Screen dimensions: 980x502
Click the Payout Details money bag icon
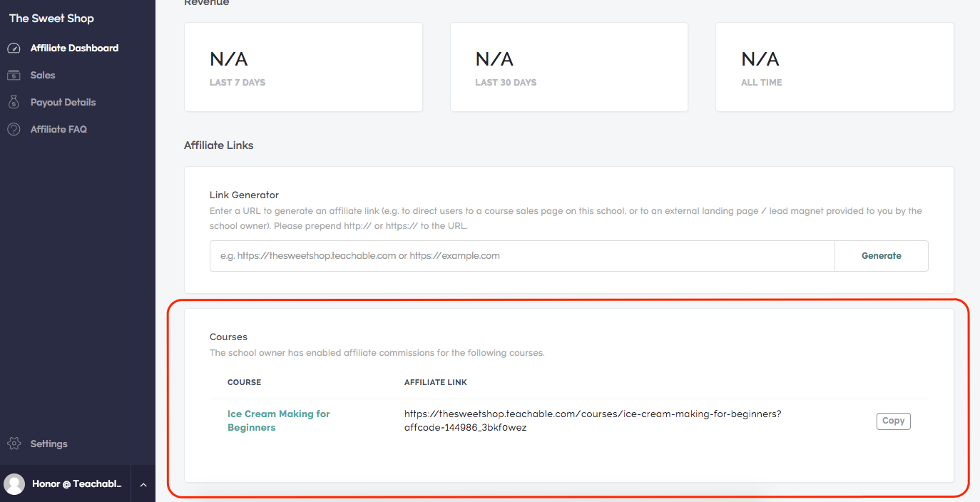(x=14, y=102)
